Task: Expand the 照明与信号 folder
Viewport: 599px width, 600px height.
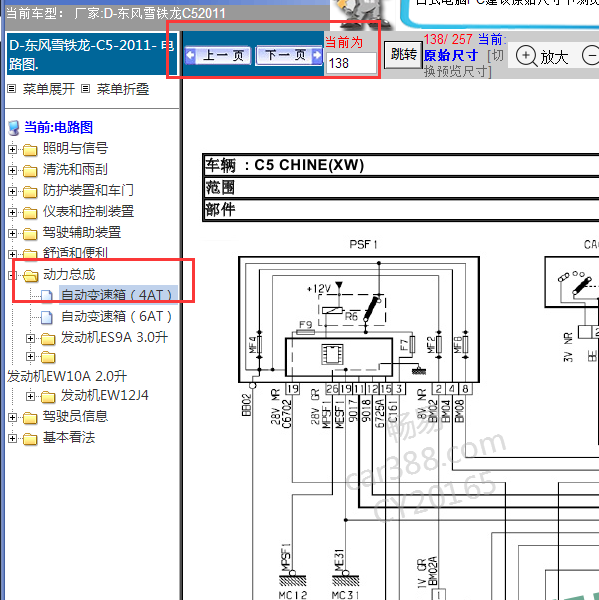Action: pos(12,149)
